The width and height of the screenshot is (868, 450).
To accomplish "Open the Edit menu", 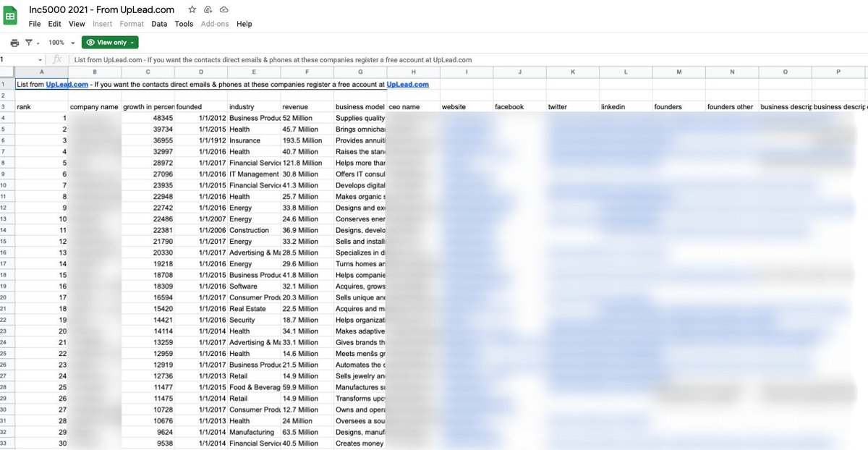I will coord(55,24).
